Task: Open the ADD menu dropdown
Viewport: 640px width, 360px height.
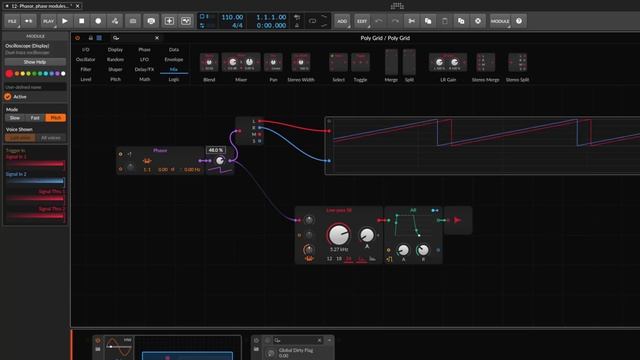Action: coord(342,21)
